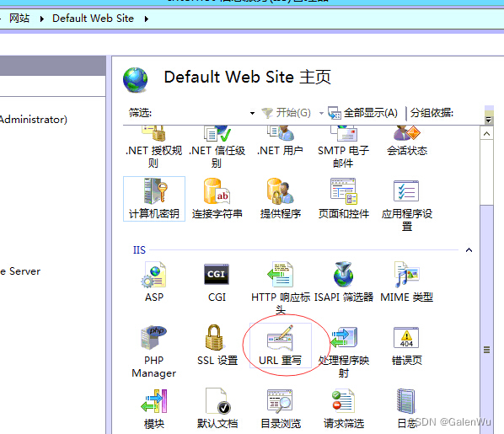Screen dimensions: 504x434
Task: Open 处理程序映射 feature
Action: [343, 351]
